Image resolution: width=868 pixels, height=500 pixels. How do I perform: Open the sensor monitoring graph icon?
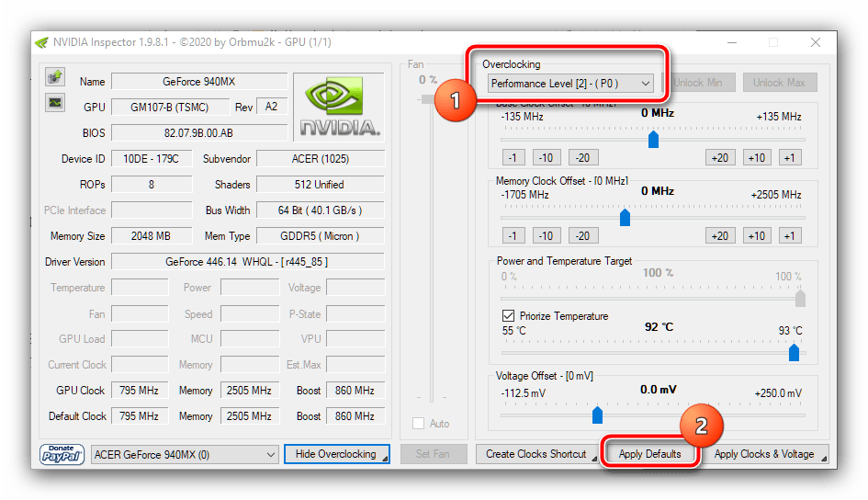pos(55,103)
